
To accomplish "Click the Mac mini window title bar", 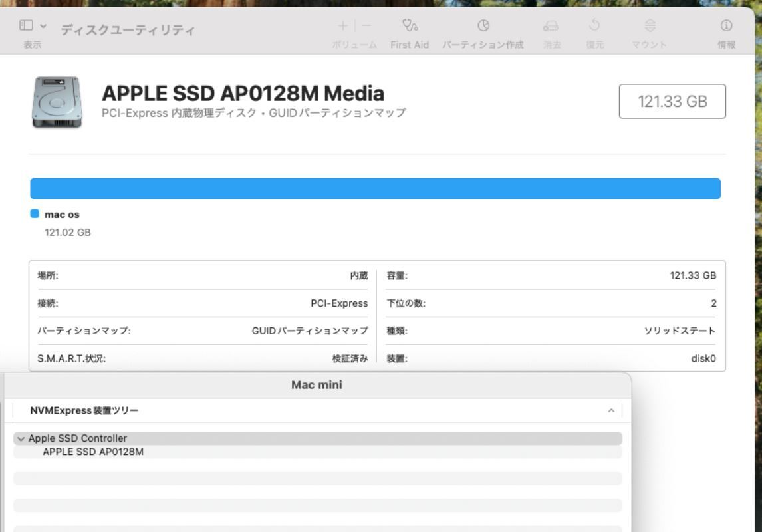I will [x=317, y=385].
